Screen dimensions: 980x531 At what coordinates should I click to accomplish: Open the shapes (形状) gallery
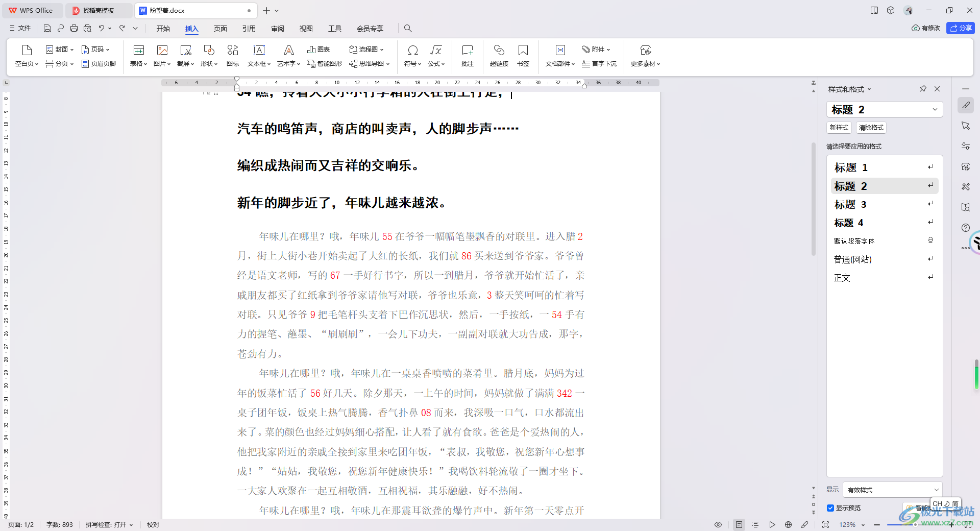tap(209, 56)
